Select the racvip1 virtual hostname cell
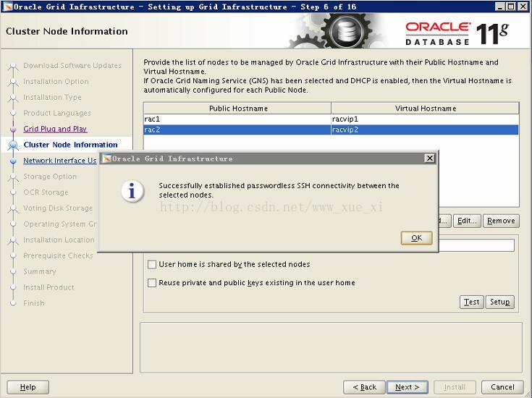 [x=425, y=119]
